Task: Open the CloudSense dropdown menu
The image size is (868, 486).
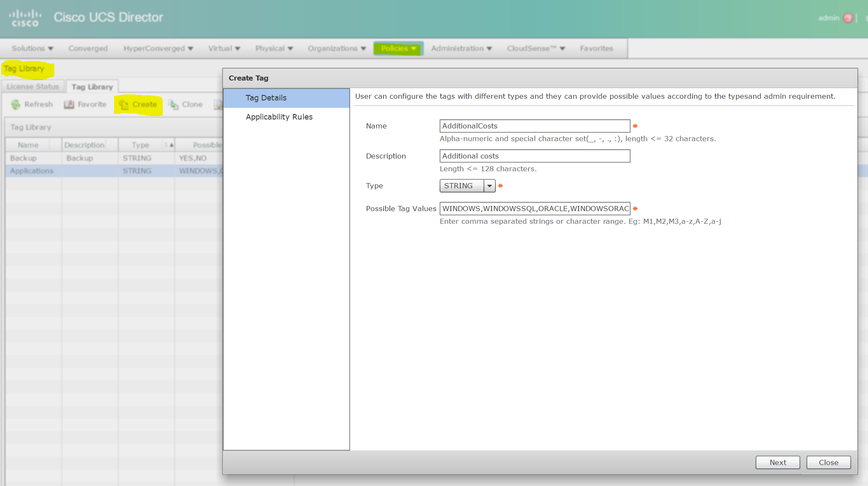Action: pos(536,48)
